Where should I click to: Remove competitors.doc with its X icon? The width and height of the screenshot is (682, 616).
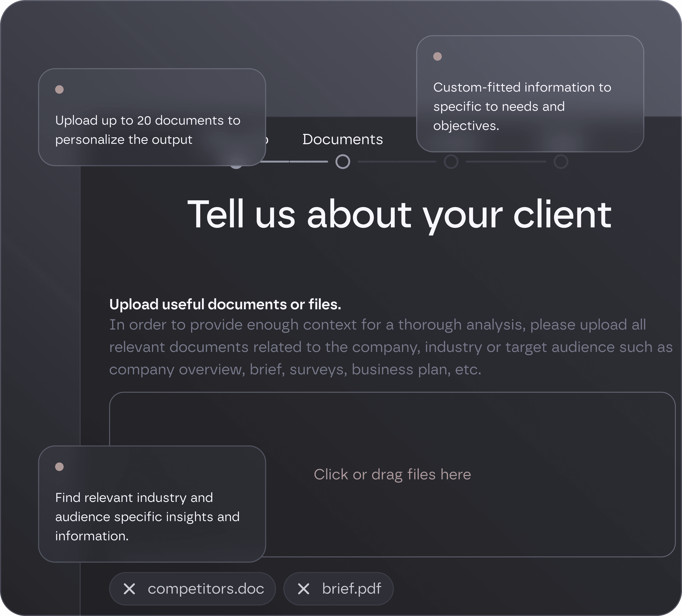[129, 589]
